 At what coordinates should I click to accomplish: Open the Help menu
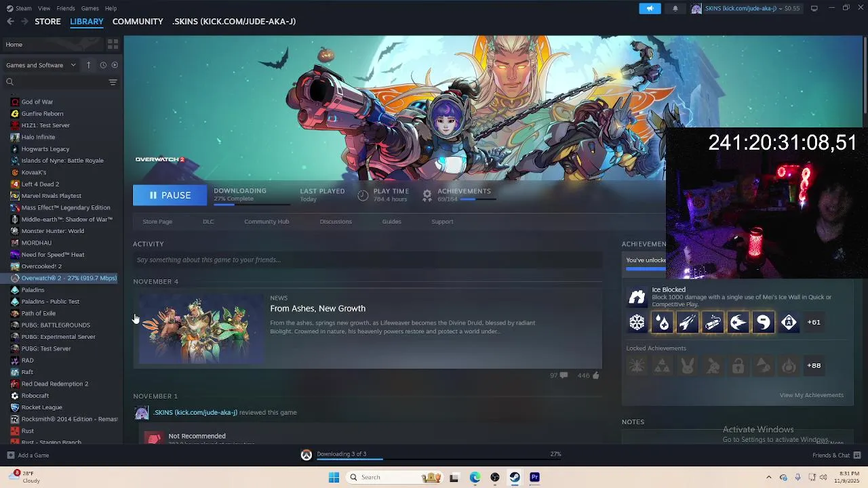click(111, 8)
